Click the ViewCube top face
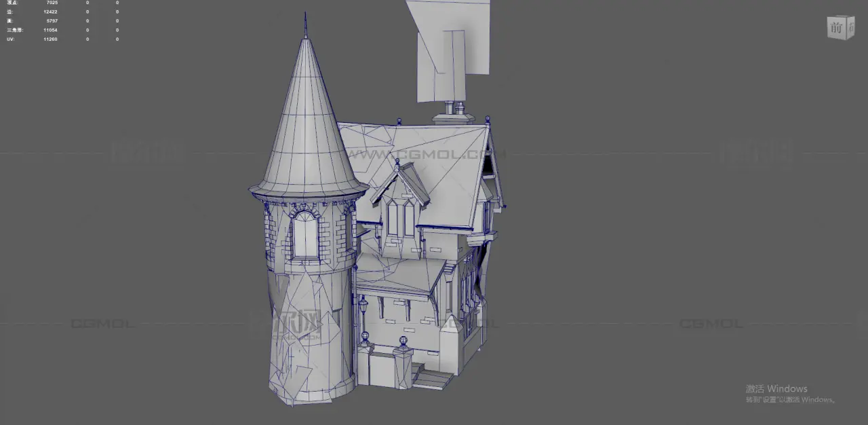The height and width of the screenshot is (425, 868). click(840, 16)
